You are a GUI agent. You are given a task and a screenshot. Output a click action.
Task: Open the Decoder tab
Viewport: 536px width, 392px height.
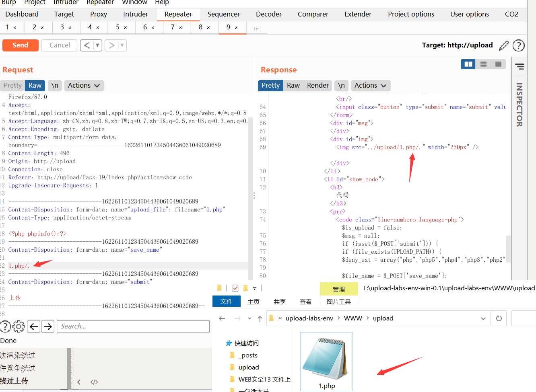click(269, 14)
